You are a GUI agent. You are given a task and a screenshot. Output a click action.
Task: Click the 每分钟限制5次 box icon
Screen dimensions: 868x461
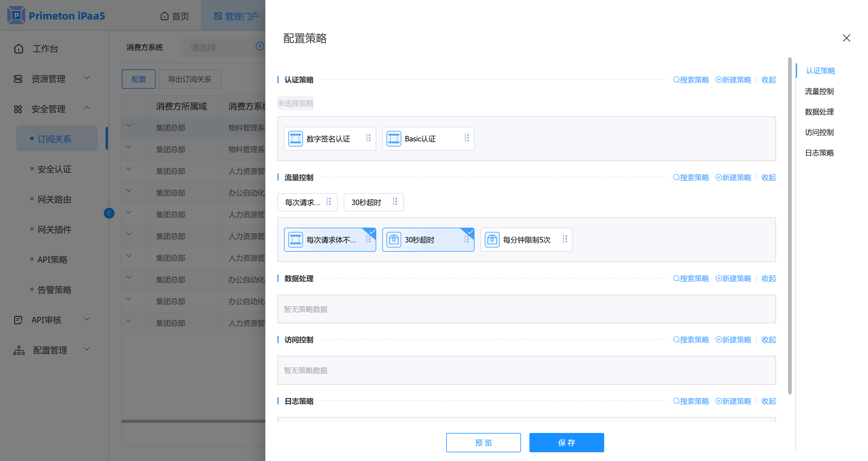coord(492,240)
